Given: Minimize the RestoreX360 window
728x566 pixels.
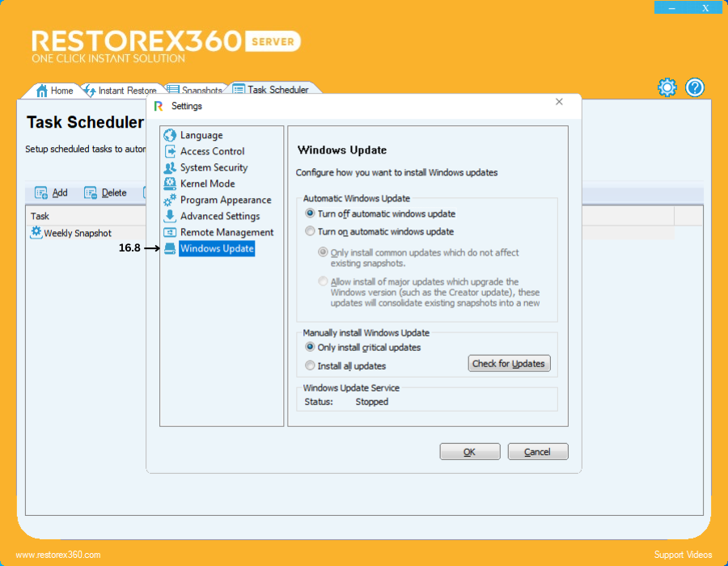Looking at the screenshot, I should click(x=671, y=8).
